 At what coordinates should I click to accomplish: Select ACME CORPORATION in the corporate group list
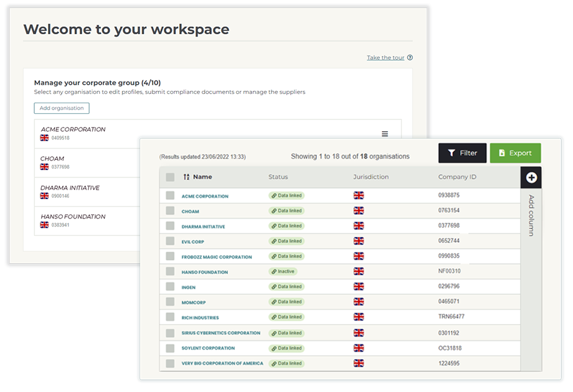click(x=73, y=129)
